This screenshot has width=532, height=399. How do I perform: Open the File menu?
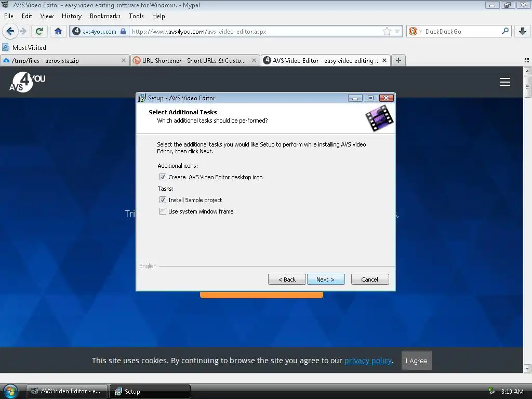point(8,16)
